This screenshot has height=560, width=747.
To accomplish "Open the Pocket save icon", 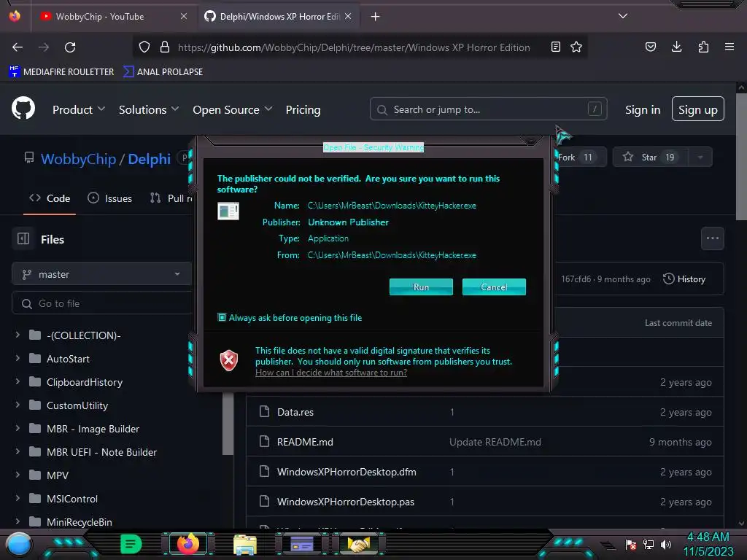I will pos(651,47).
